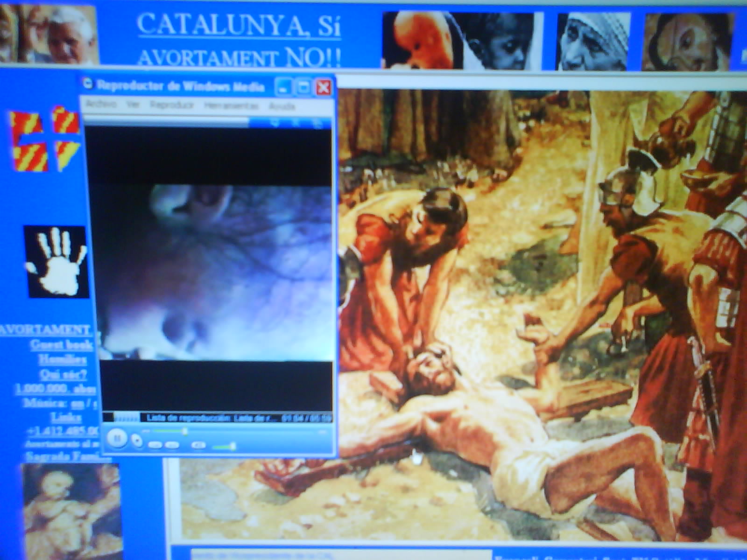Click the large crucifixion painting
The height and width of the screenshot is (560, 747).
coord(542,315)
